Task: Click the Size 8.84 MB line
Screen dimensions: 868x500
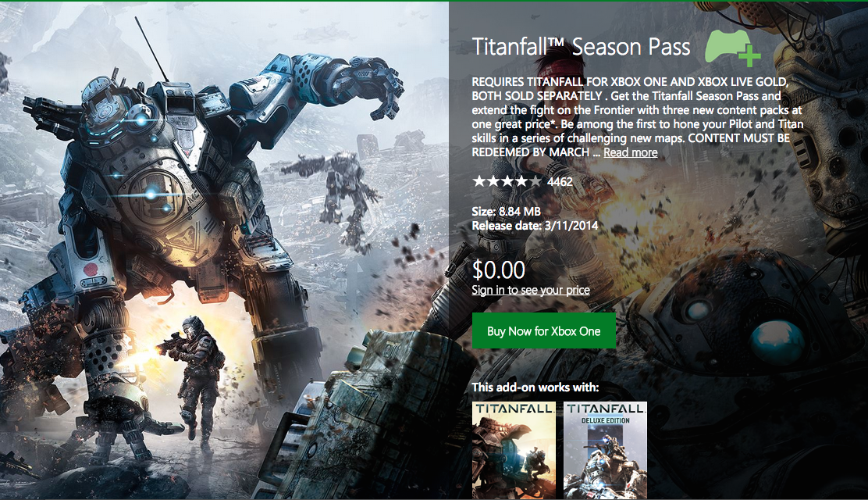Action: (x=506, y=211)
